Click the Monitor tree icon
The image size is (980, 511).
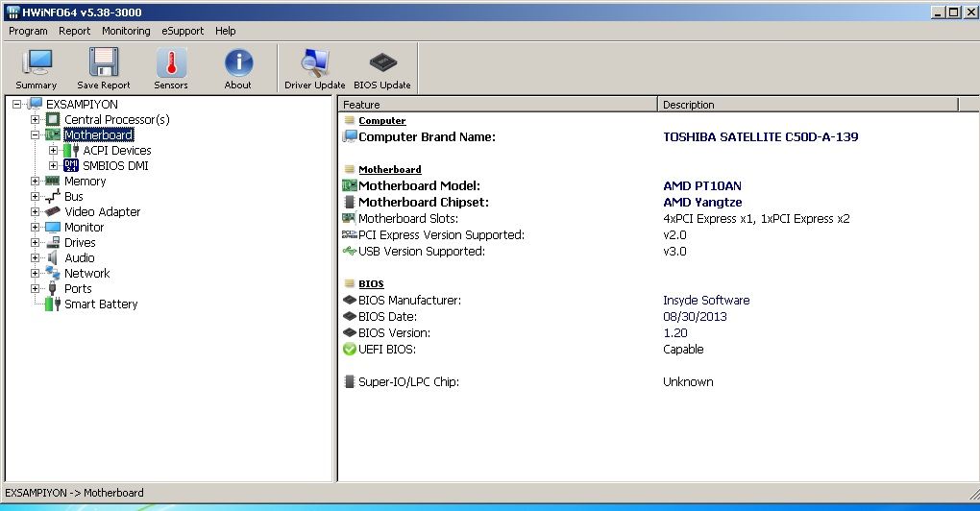coord(53,228)
